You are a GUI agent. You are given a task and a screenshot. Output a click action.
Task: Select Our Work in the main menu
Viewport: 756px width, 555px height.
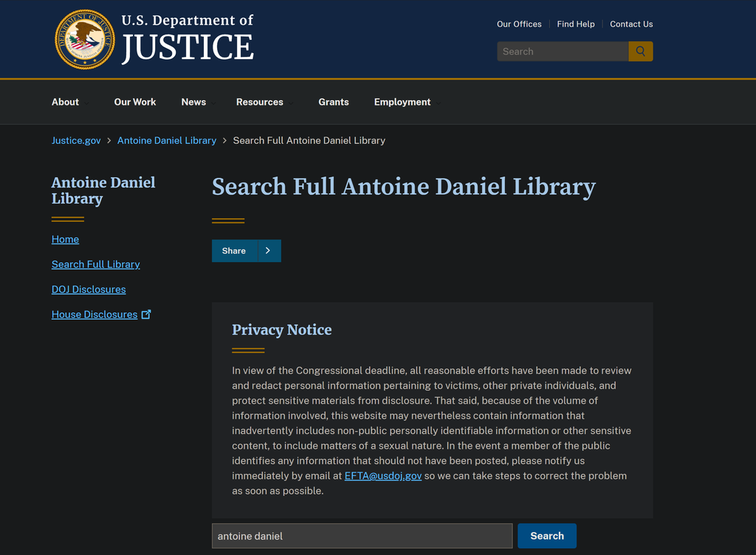point(135,102)
